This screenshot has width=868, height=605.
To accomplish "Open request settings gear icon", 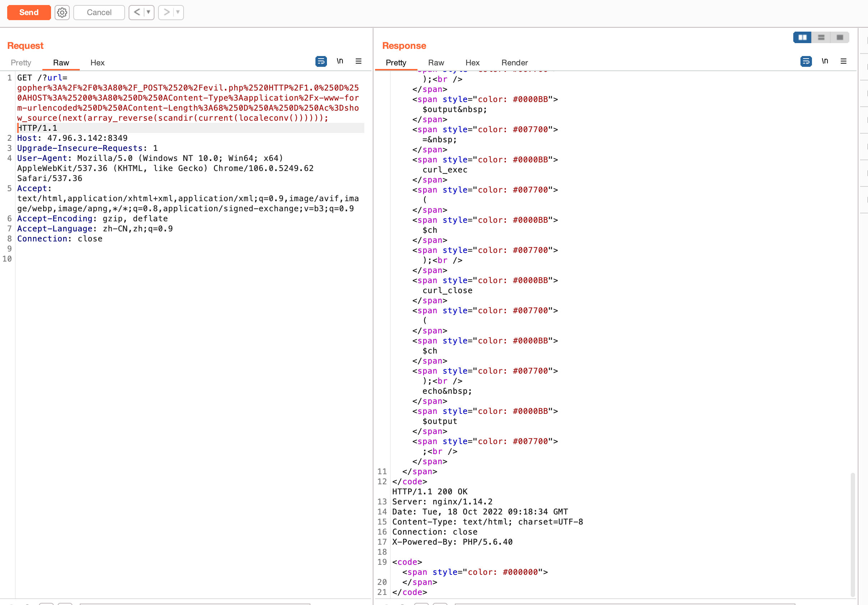I will point(62,13).
